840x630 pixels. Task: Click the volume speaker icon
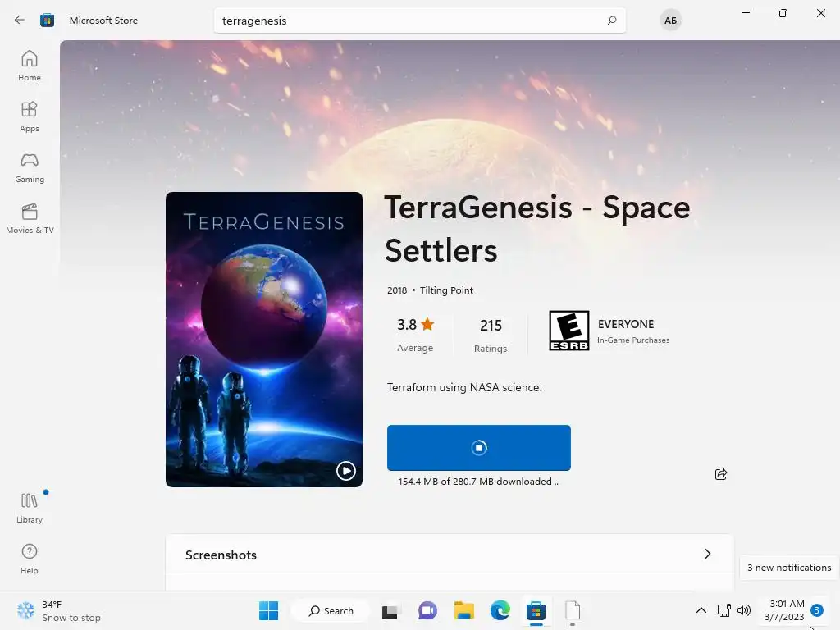[744, 610]
